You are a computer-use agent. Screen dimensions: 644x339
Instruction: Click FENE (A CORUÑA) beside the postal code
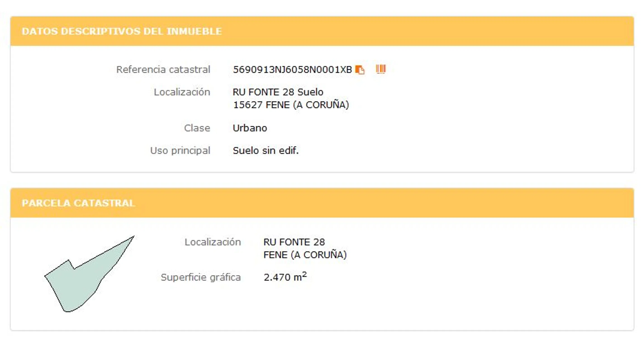(307, 105)
